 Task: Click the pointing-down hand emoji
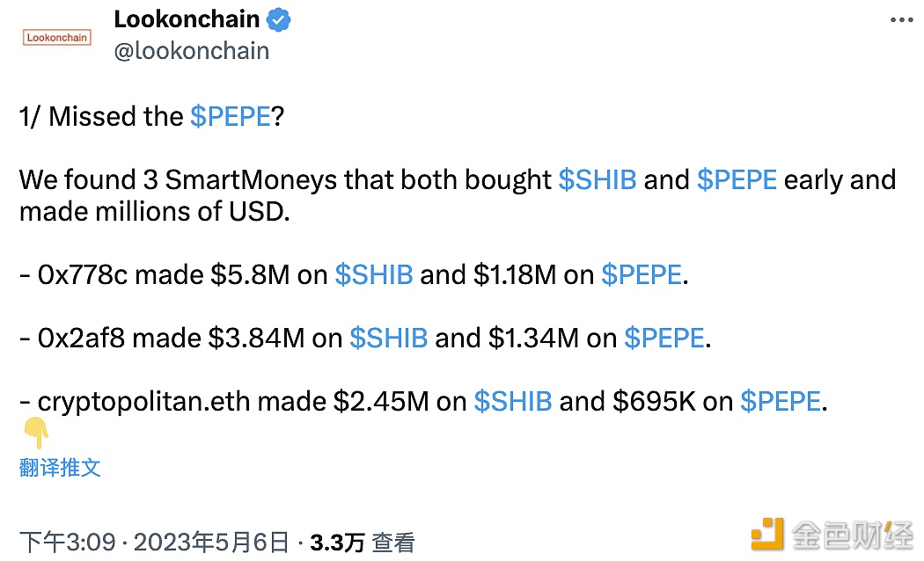coord(36,433)
